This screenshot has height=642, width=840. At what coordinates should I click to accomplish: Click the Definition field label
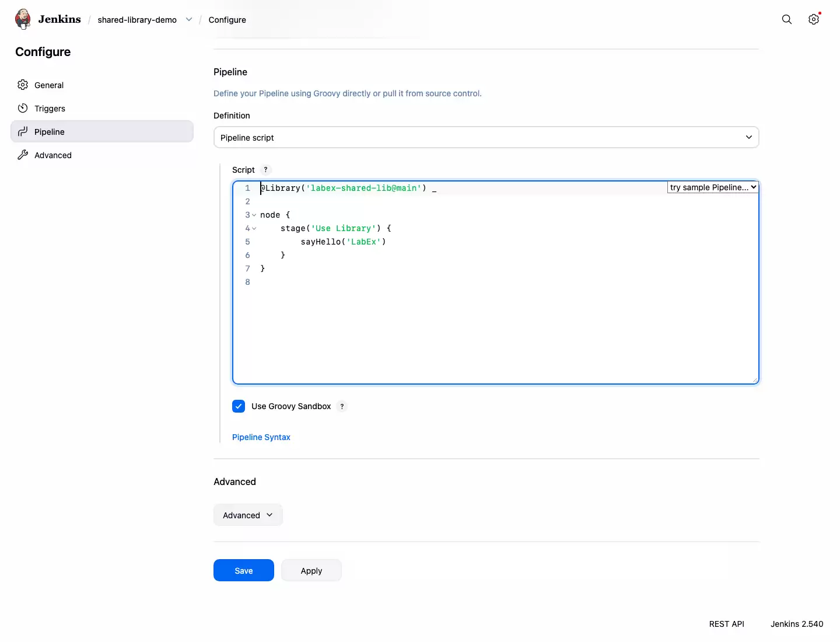tap(232, 116)
